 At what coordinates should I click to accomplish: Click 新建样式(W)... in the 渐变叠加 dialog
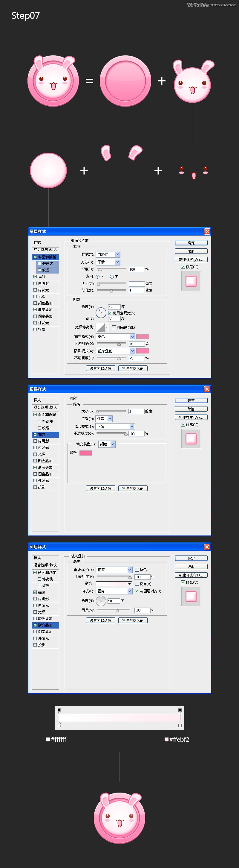pyautogui.click(x=191, y=575)
